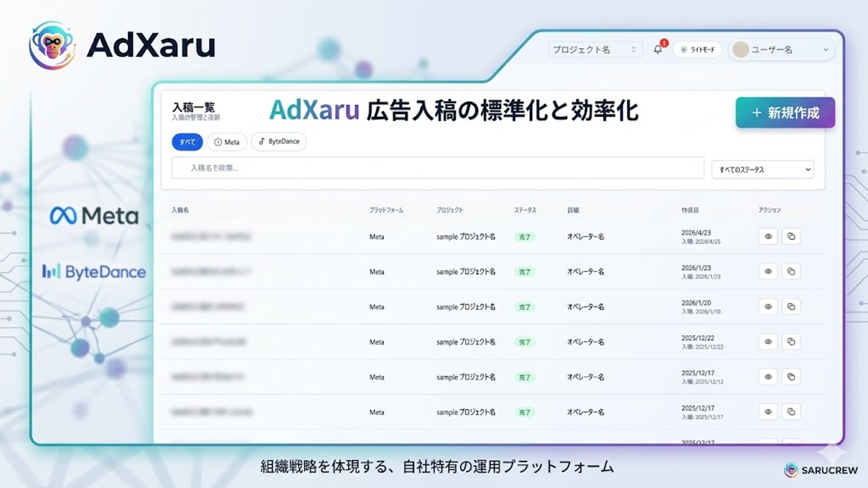Duplicate the entry with 入稿 2025/12/17
This screenshot has height=488, width=868.
[791, 412]
